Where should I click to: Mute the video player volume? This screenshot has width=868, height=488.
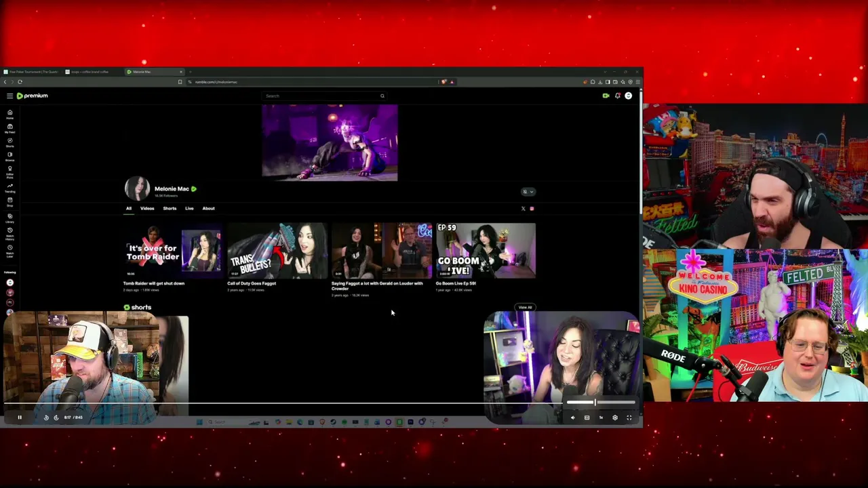pos(572,418)
